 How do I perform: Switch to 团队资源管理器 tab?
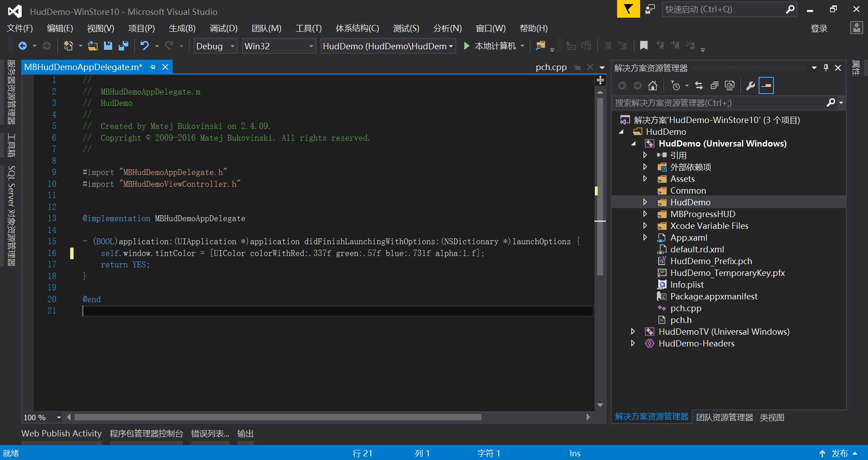click(x=724, y=417)
